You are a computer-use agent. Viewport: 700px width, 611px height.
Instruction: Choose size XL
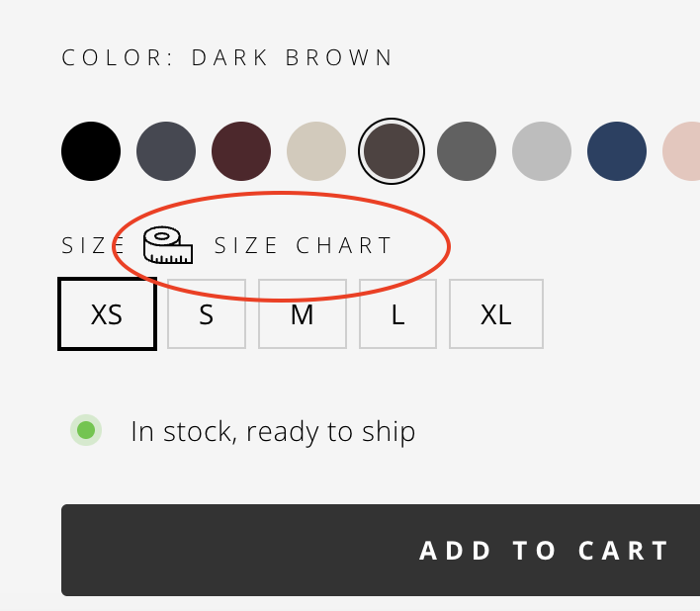pyautogui.click(x=495, y=314)
